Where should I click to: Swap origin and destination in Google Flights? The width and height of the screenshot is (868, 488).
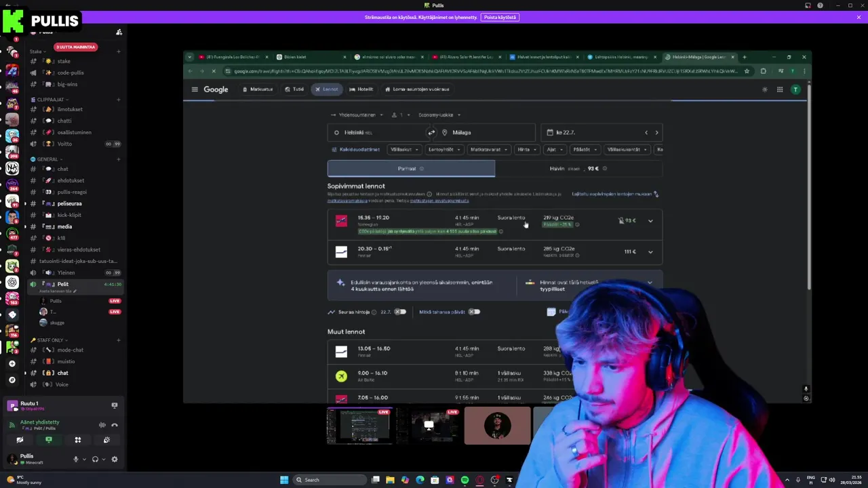pos(431,132)
